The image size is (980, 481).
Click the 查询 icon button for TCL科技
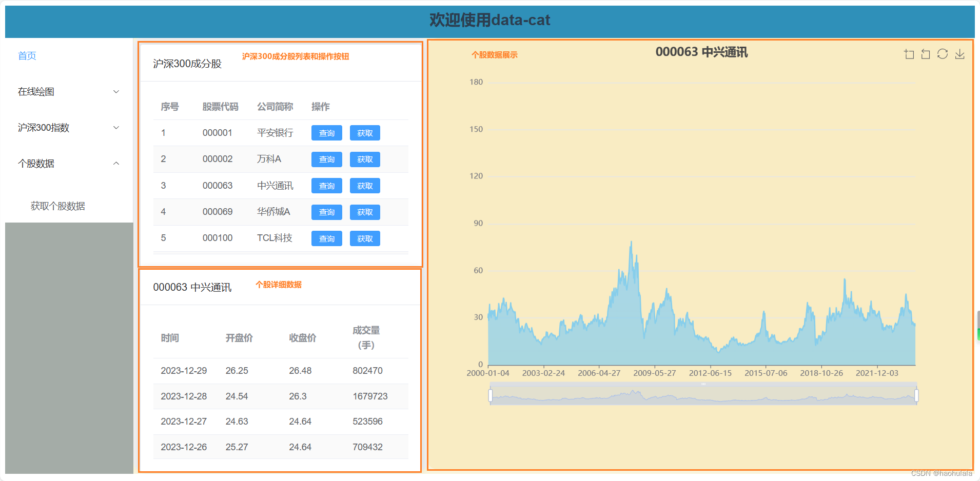pos(326,238)
